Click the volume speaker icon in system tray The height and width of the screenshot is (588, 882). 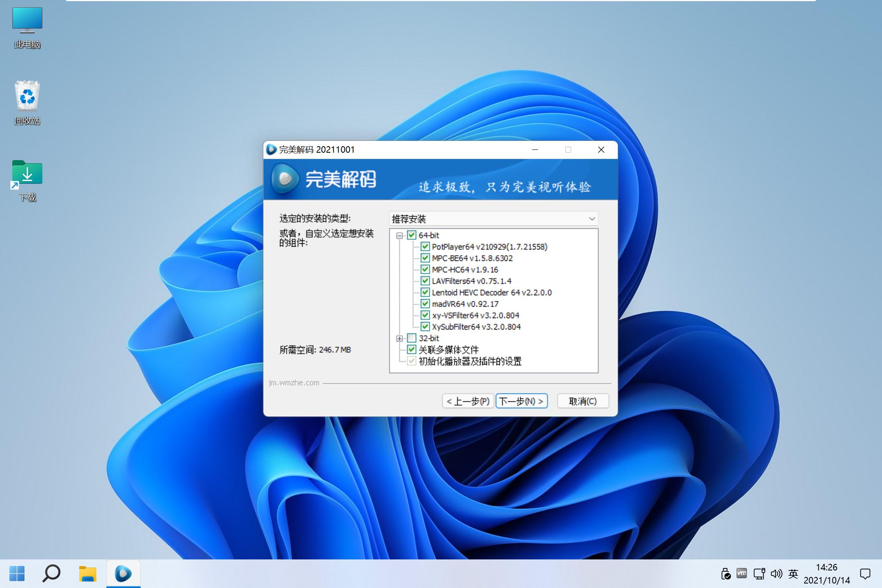coord(776,573)
